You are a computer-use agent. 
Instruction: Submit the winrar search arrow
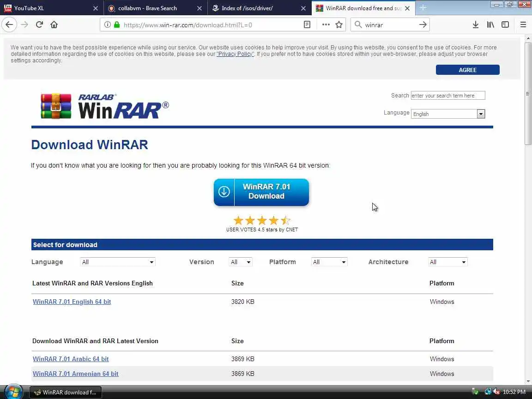pyautogui.click(x=423, y=25)
